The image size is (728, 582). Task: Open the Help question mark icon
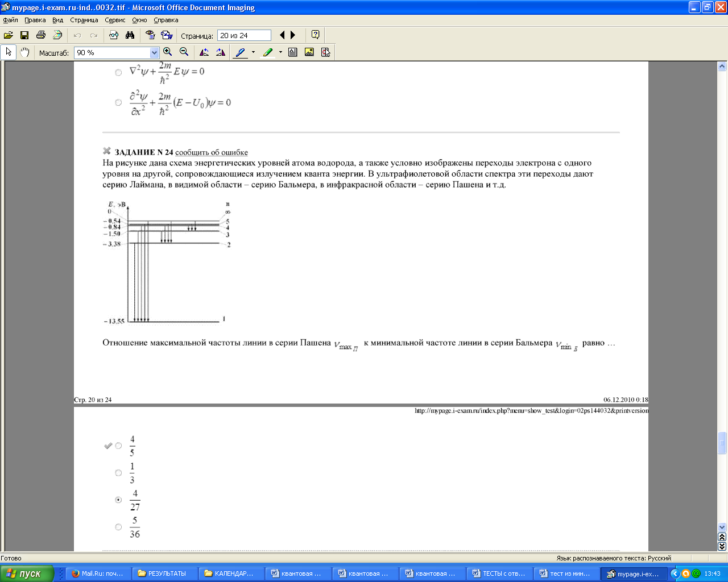316,35
